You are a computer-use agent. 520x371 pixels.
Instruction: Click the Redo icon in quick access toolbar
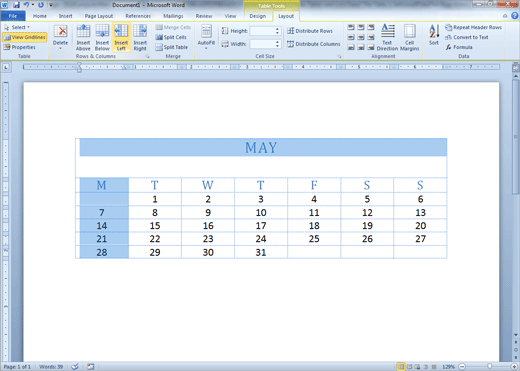41,5
